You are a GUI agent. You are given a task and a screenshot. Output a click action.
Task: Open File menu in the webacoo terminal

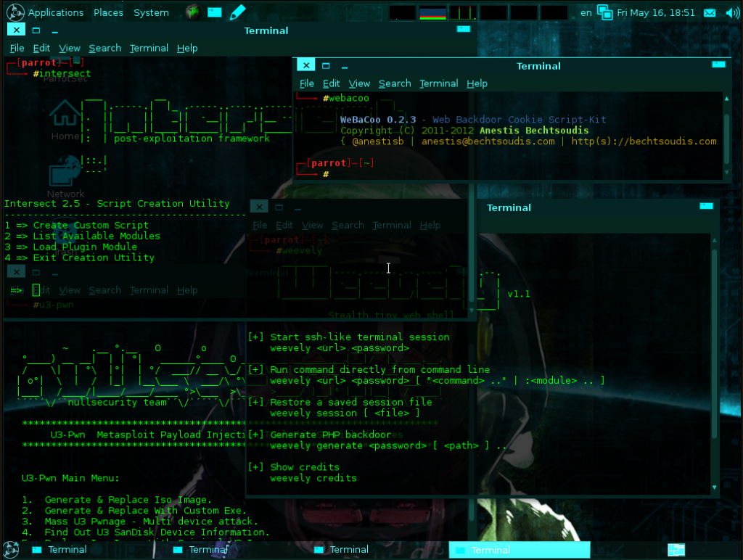coord(307,83)
